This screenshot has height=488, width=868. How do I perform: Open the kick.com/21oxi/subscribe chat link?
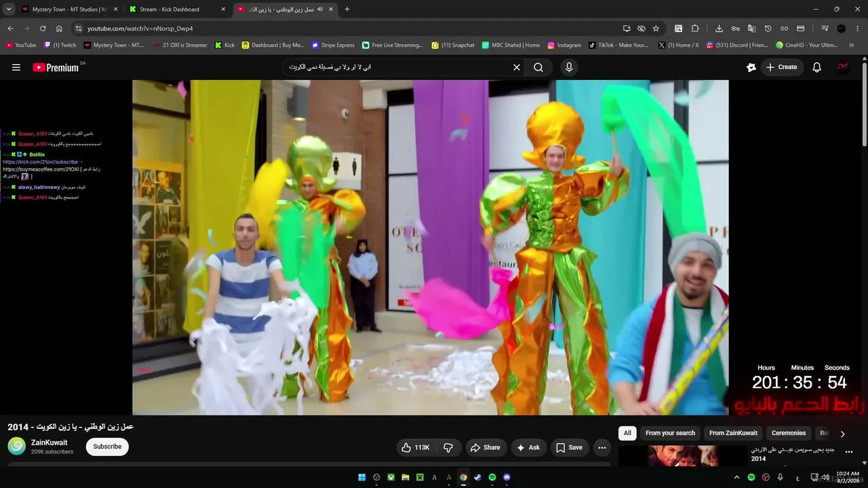pyautogui.click(x=40, y=162)
